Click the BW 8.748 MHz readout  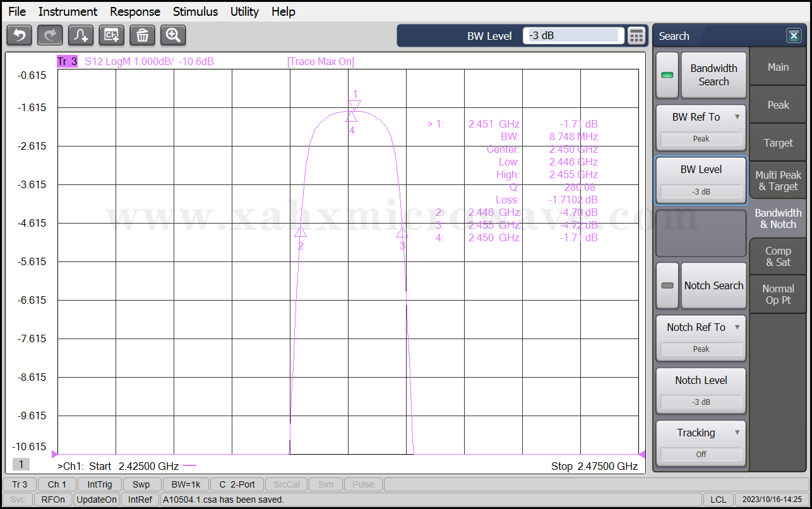click(549, 136)
